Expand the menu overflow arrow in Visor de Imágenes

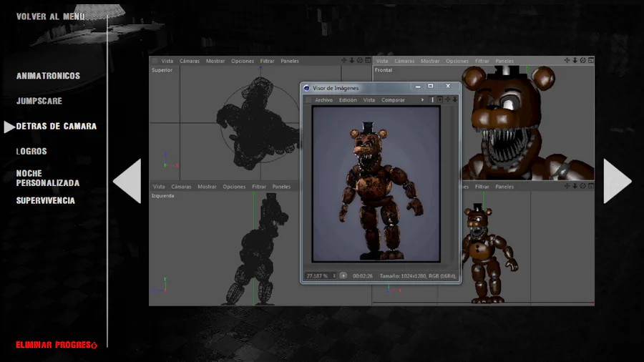pos(422,99)
